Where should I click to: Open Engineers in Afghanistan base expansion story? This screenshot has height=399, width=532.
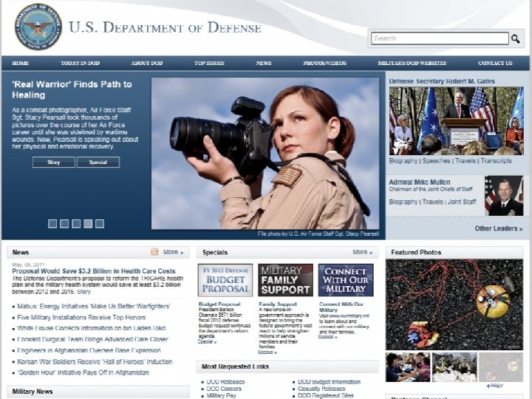click(x=89, y=350)
